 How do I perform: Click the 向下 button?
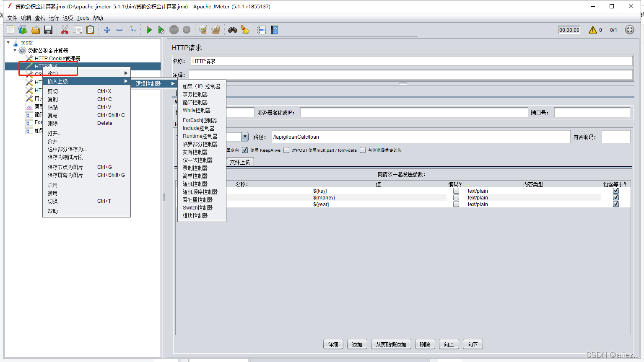[x=473, y=344]
